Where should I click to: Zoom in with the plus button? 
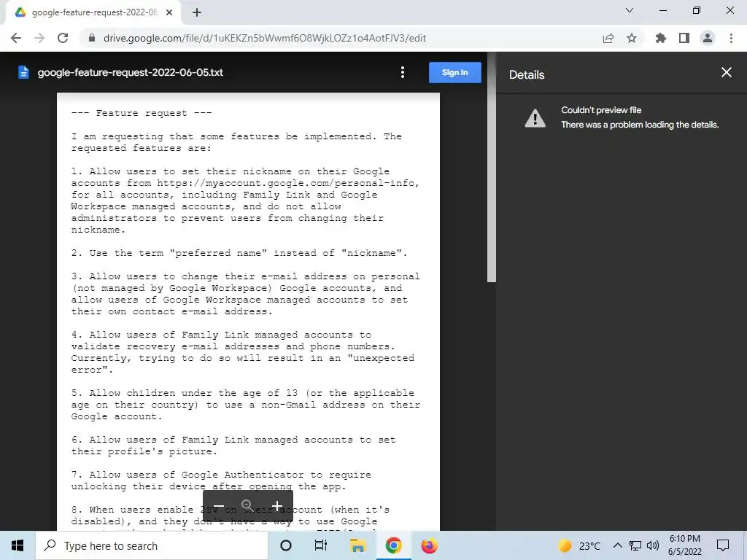coord(276,506)
